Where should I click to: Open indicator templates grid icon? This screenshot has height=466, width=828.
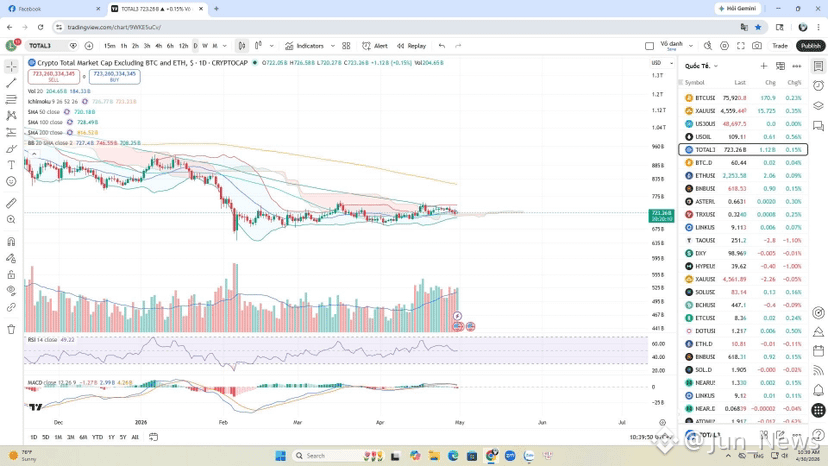point(346,46)
